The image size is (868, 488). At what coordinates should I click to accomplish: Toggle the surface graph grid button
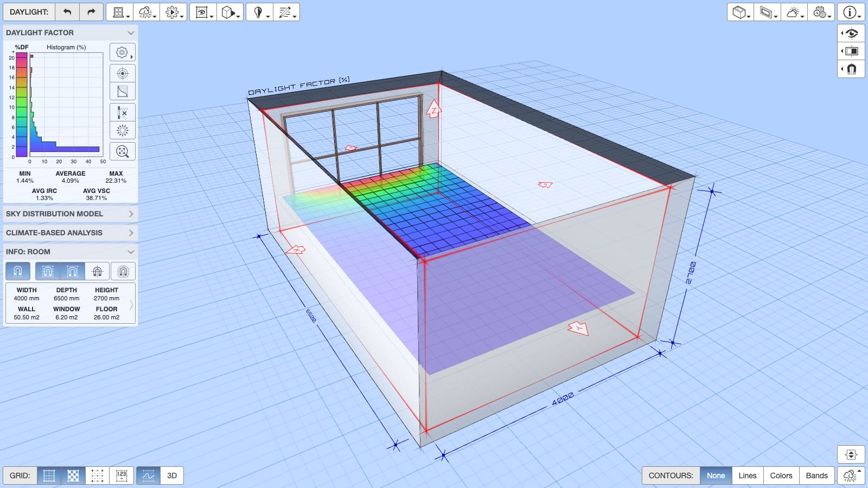(x=148, y=476)
